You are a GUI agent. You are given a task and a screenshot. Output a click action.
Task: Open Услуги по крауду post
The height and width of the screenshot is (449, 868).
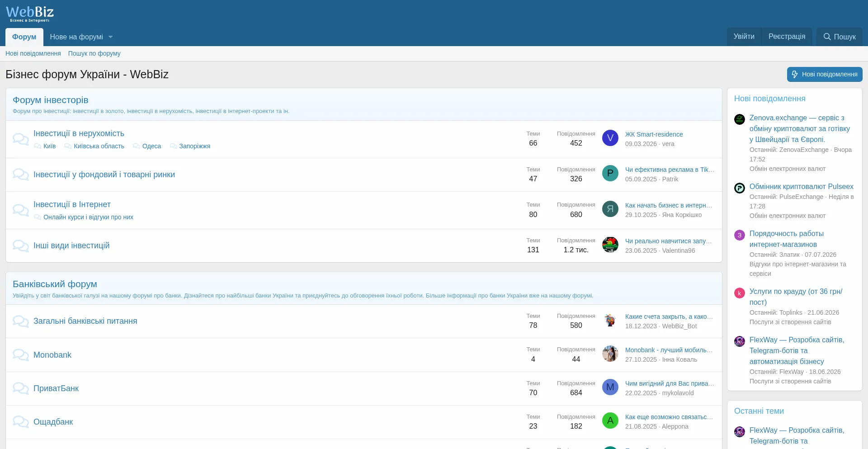pos(796,297)
